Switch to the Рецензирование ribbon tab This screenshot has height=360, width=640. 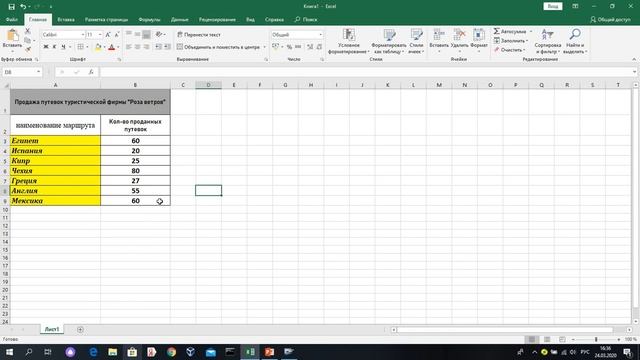[217, 19]
